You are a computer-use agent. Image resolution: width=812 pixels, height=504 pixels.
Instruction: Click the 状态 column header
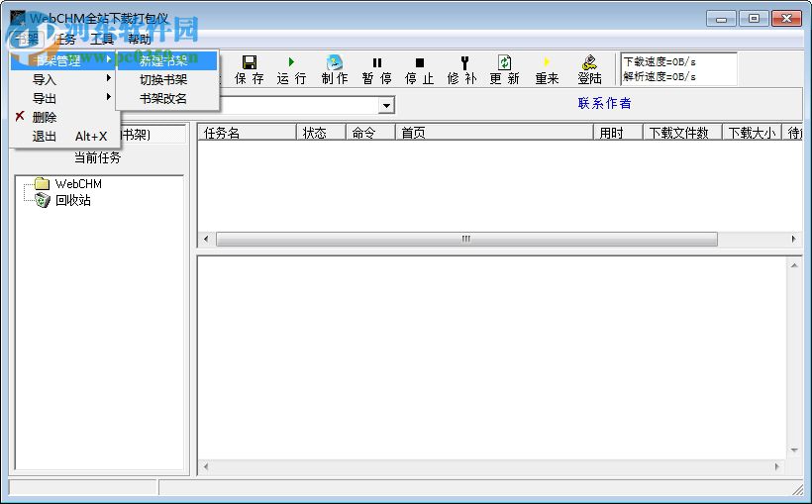pos(321,133)
